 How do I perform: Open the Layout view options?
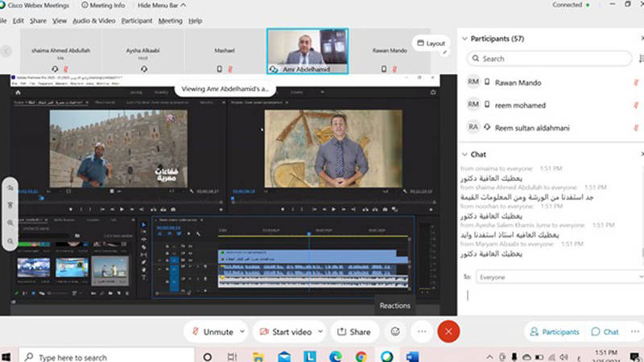[431, 43]
